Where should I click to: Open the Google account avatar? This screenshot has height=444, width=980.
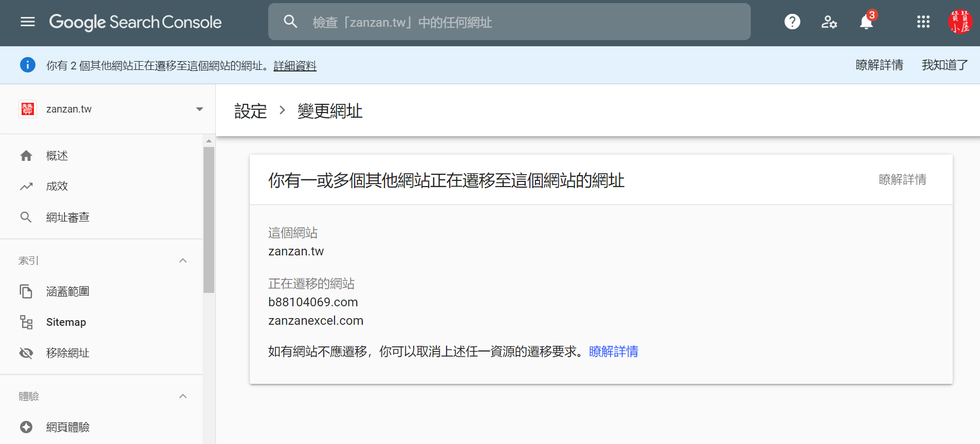point(960,22)
